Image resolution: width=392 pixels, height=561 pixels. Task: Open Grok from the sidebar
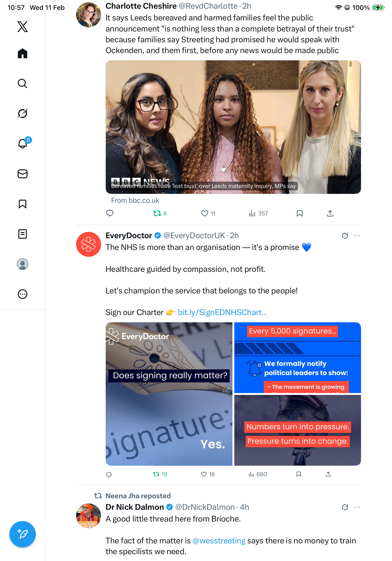point(23,114)
